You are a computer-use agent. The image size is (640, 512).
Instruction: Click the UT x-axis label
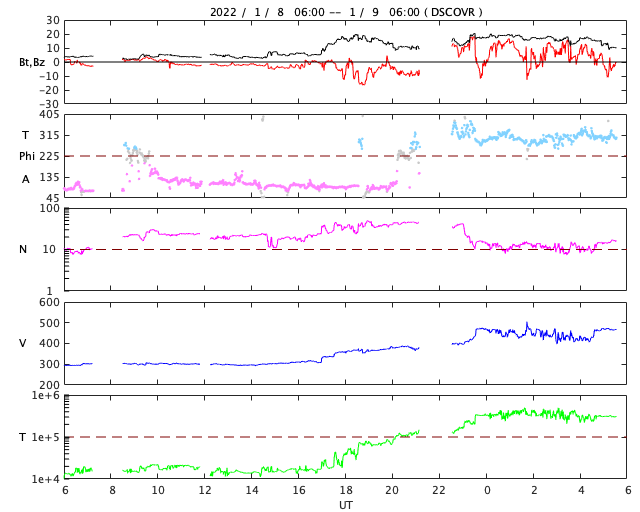tap(346, 505)
